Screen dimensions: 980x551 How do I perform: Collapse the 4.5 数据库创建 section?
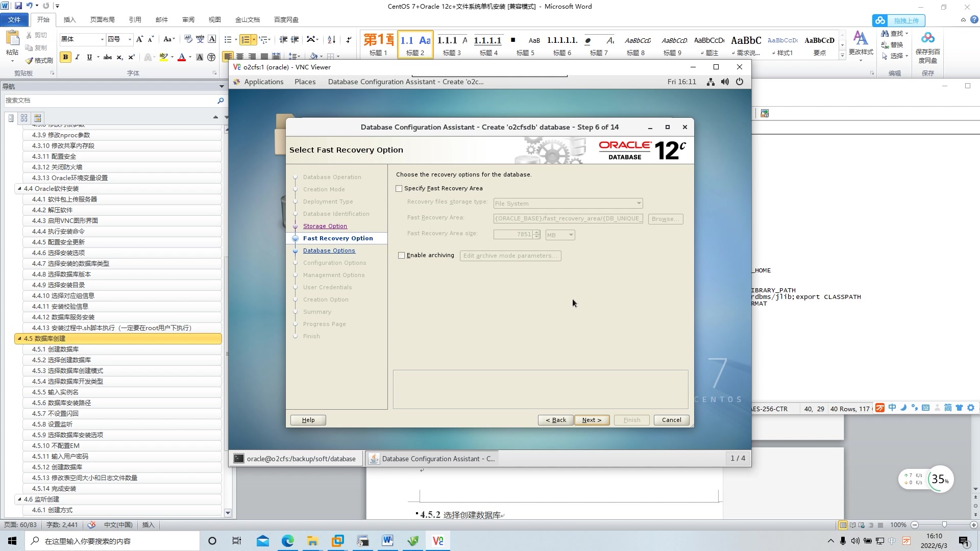pyautogui.click(x=19, y=339)
